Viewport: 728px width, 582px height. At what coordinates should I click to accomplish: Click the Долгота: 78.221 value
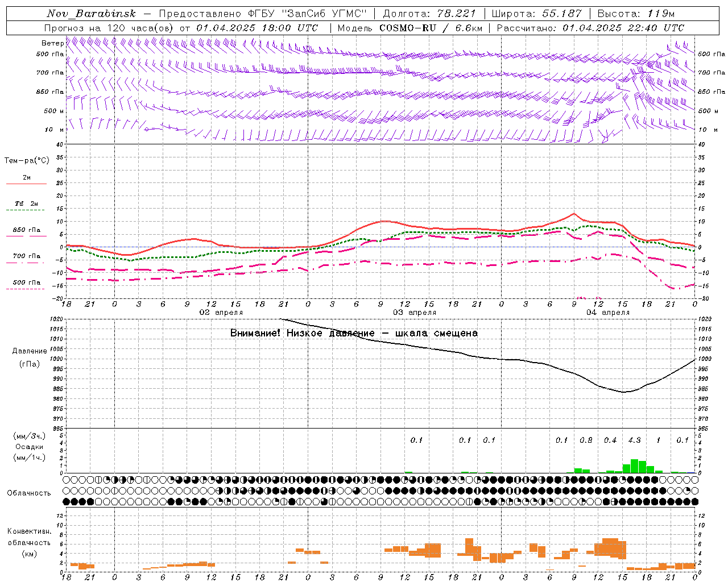[x=429, y=14]
